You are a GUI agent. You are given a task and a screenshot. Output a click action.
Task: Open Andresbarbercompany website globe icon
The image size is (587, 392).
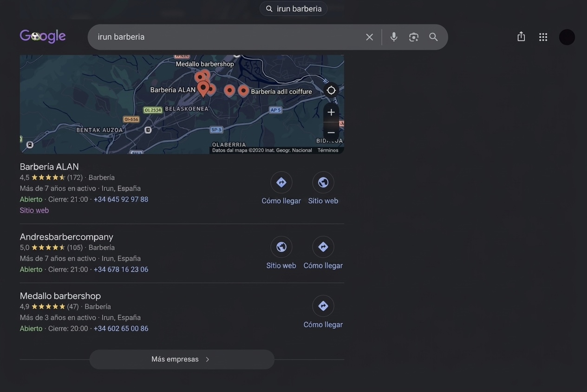(x=281, y=247)
